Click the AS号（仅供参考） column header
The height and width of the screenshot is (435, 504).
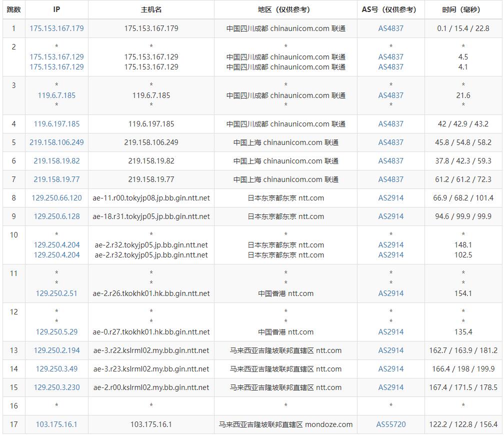391,9
